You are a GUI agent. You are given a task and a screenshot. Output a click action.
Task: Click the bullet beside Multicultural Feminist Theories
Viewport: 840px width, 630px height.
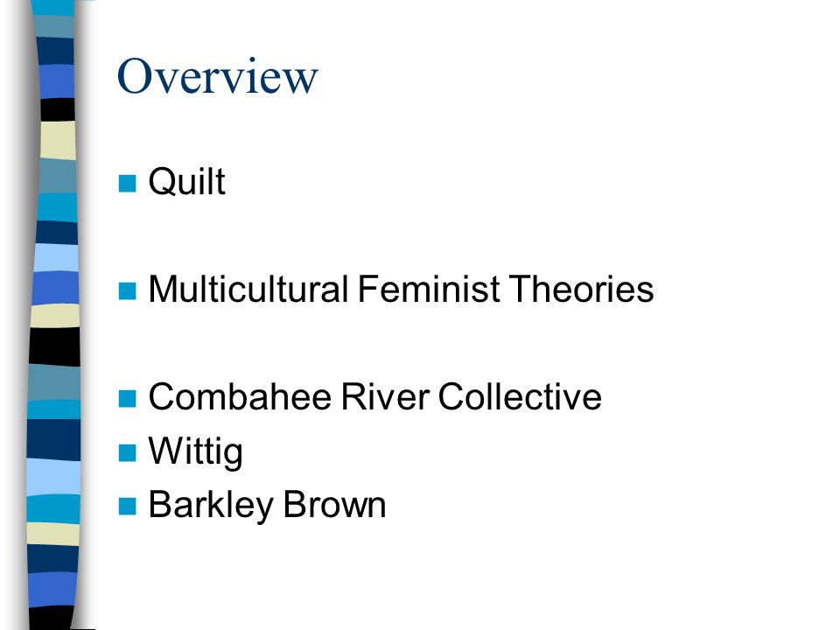(x=128, y=290)
